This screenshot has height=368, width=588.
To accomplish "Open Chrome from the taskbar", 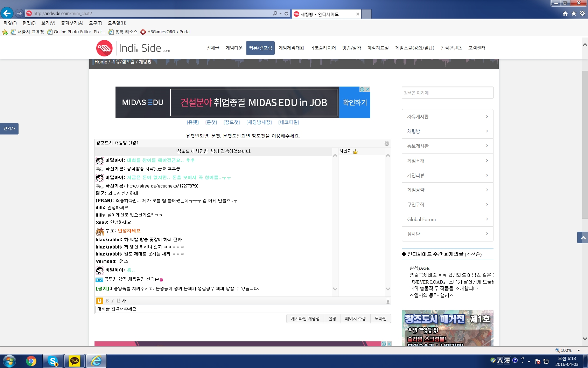I will coord(31,361).
